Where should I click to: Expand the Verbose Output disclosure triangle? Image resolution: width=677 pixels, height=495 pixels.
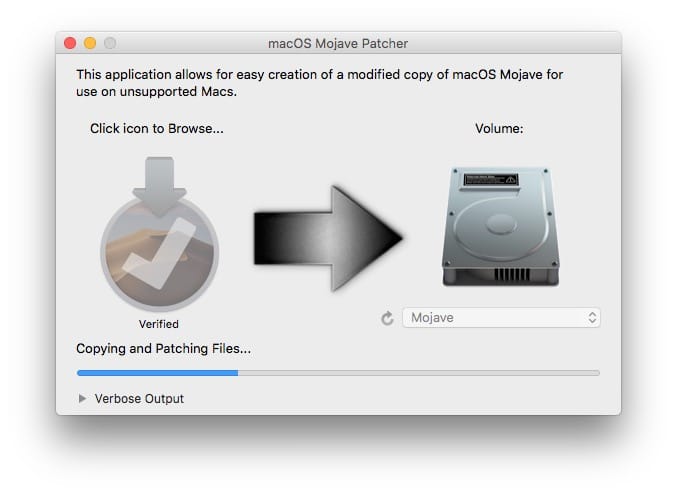(x=82, y=399)
